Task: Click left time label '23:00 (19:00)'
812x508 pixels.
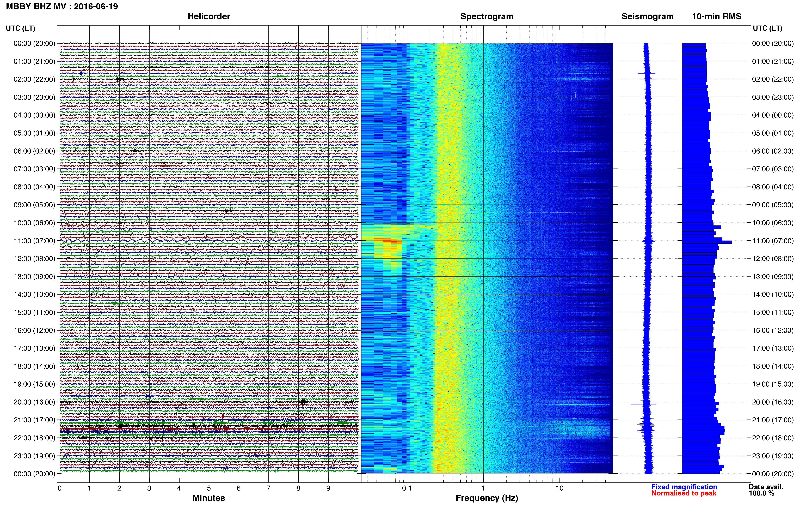Action: click(x=34, y=456)
